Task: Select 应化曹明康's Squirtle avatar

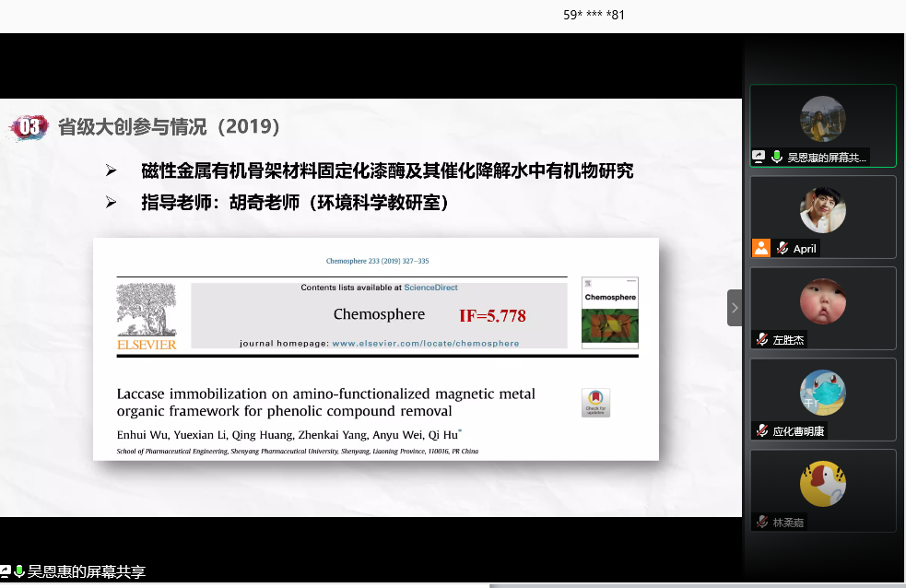Action: click(822, 393)
